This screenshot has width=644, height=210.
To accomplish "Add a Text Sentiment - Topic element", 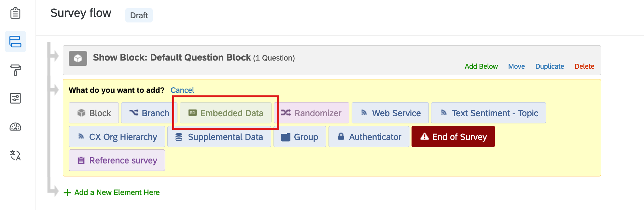I will (x=488, y=113).
